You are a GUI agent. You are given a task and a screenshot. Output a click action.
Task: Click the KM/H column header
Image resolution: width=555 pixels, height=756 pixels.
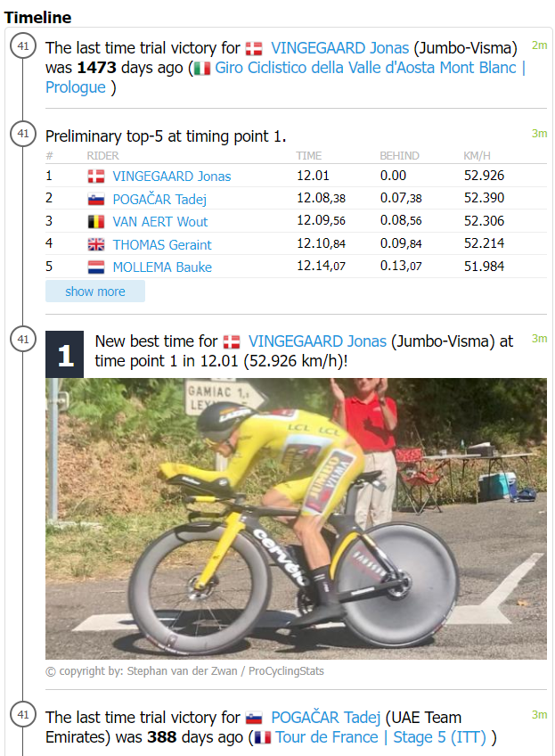(x=477, y=156)
